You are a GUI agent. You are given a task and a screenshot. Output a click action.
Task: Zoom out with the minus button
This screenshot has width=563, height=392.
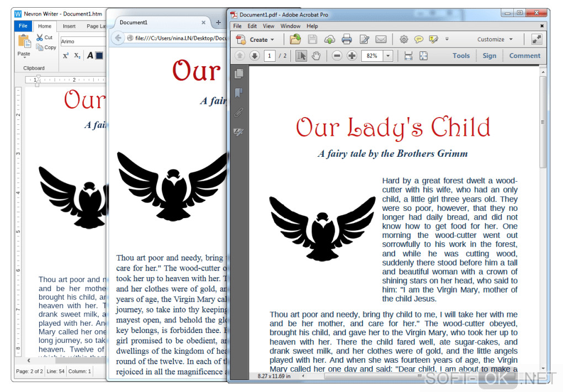pyautogui.click(x=337, y=56)
